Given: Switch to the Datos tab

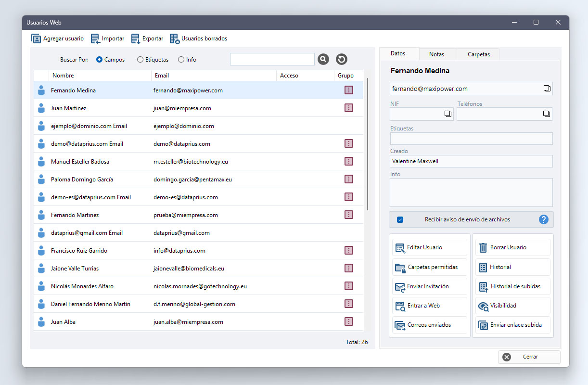Looking at the screenshot, I should (x=398, y=54).
